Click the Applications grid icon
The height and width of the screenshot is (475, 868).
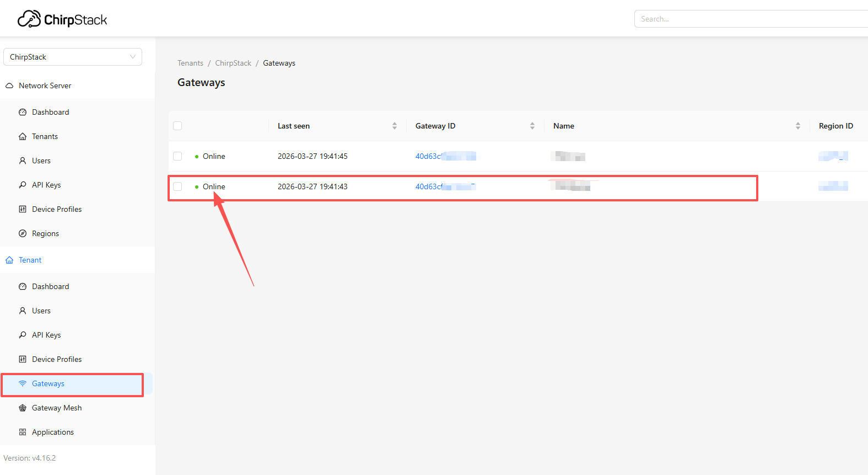pyautogui.click(x=23, y=432)
